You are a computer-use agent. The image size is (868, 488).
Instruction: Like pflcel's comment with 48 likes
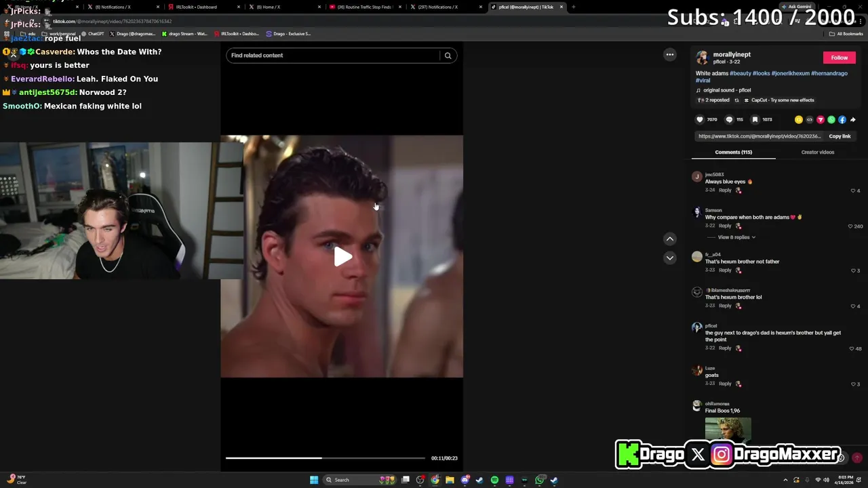click(852, 348)
